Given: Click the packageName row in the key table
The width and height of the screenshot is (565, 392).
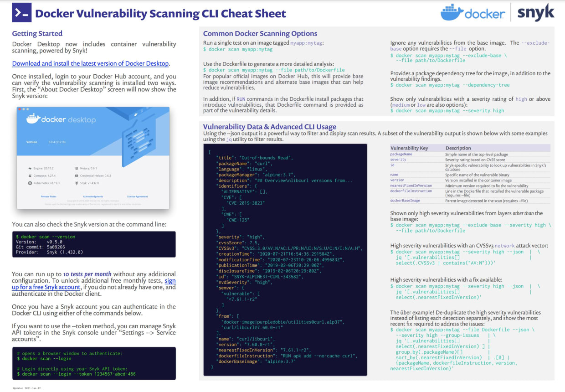Looking at the screenshot, I should coord(470,155).
